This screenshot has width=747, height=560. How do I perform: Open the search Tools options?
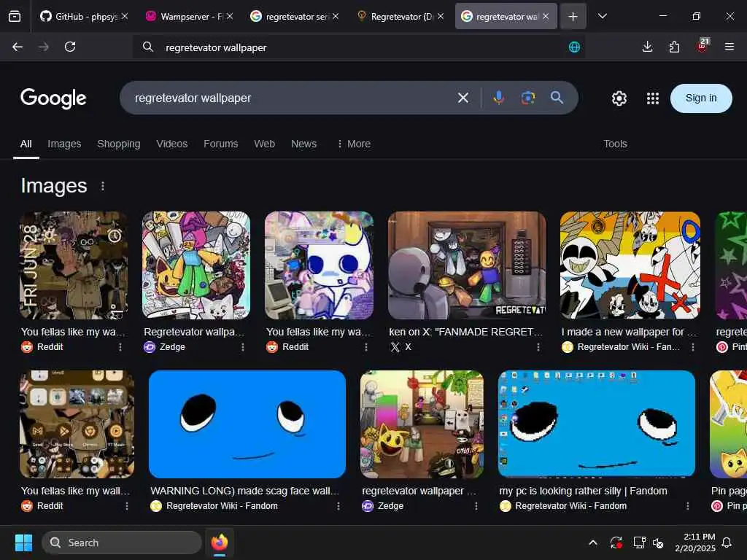tap(615, 144)
